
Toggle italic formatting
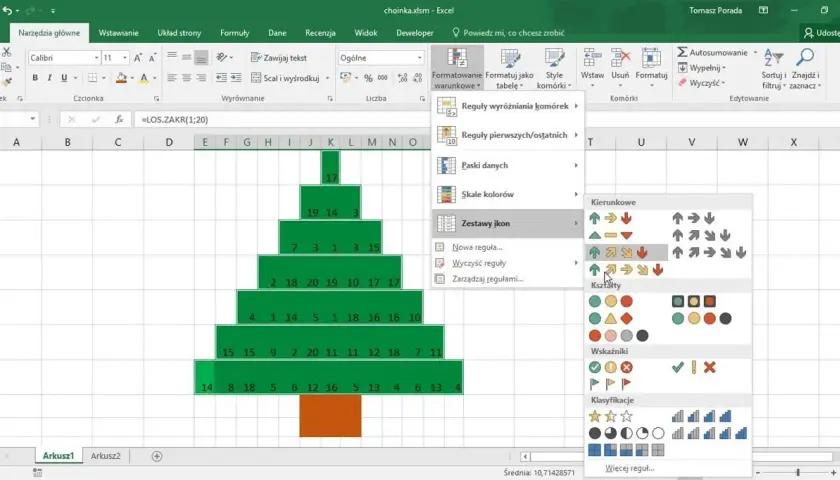(x=49, y=78)
